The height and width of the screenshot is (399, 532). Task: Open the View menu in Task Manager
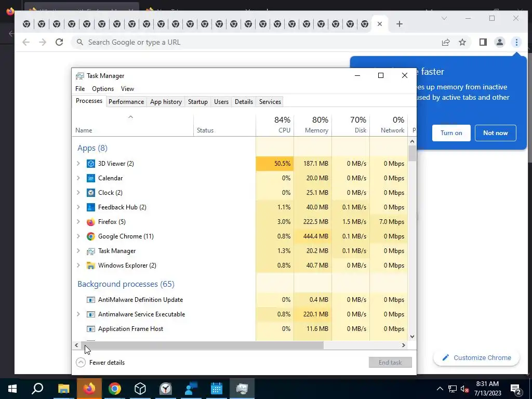coord(128,89)
